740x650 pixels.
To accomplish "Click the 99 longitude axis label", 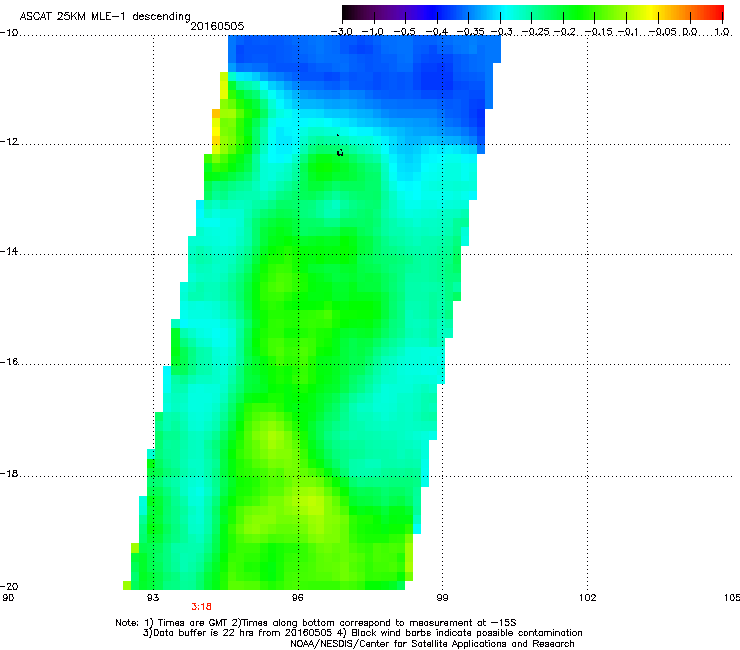I will tap(442, 598).
